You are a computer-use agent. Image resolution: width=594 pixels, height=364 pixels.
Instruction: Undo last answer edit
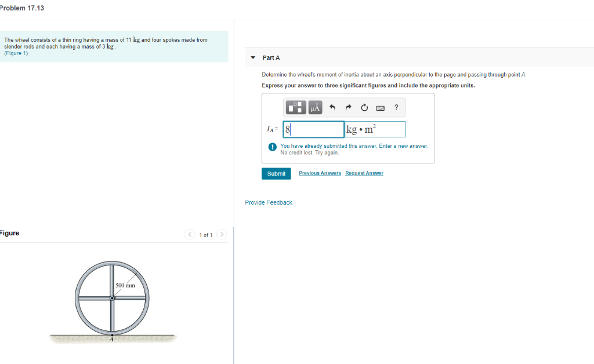click(x=332, y=107)
